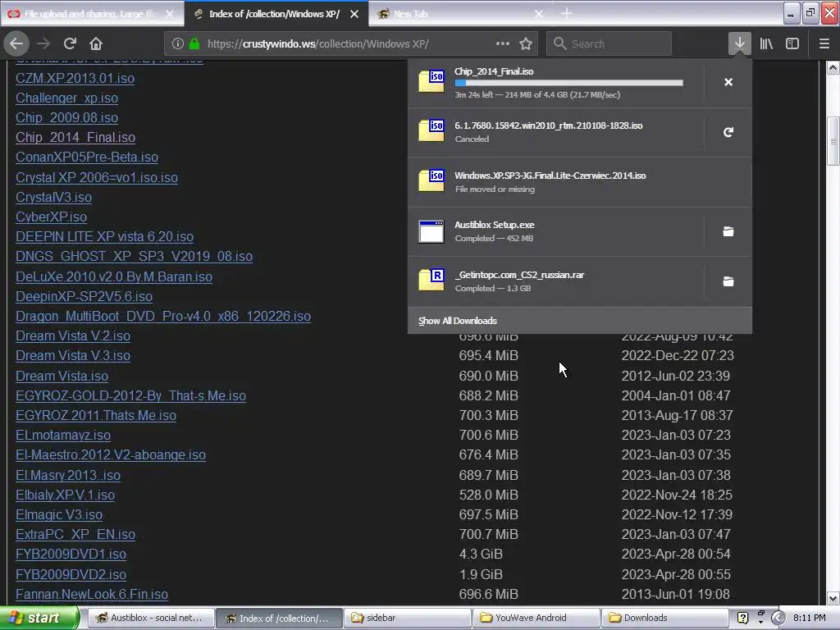Viewport: 840px width, 630px height.
Task: Open the Crystal XP 2006=vo1.iso.iso link
Action: click(97, 177)
